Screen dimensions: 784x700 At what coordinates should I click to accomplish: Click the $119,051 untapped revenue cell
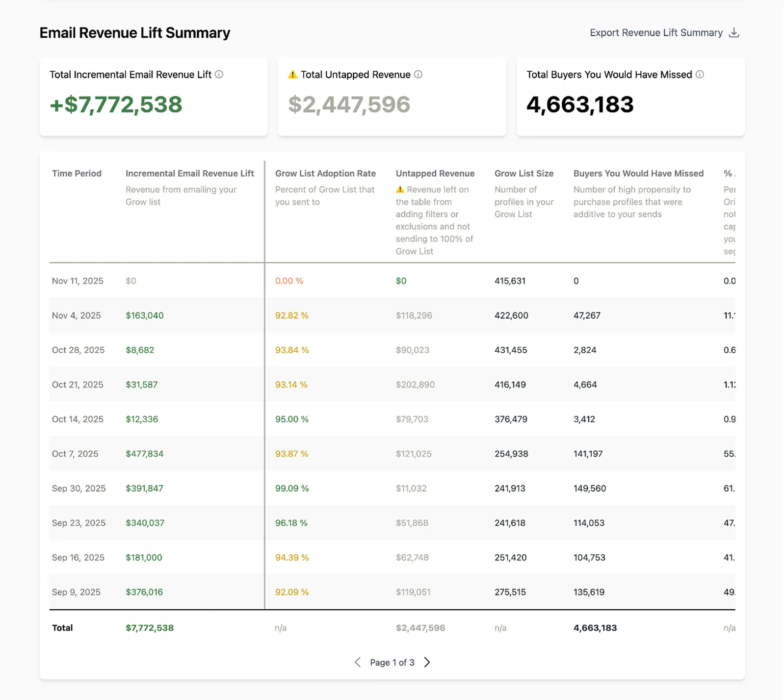pos(413,592)
